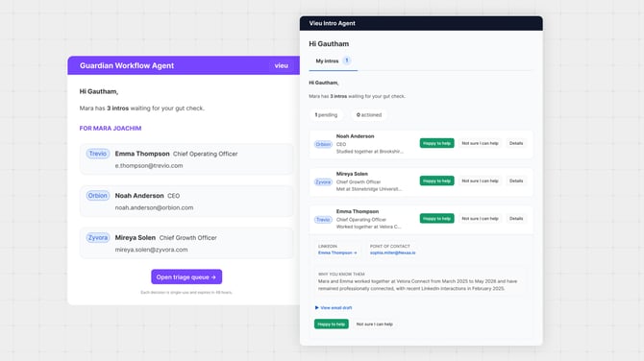Open Details for Mireya Solen

click(x=516, y=180)
